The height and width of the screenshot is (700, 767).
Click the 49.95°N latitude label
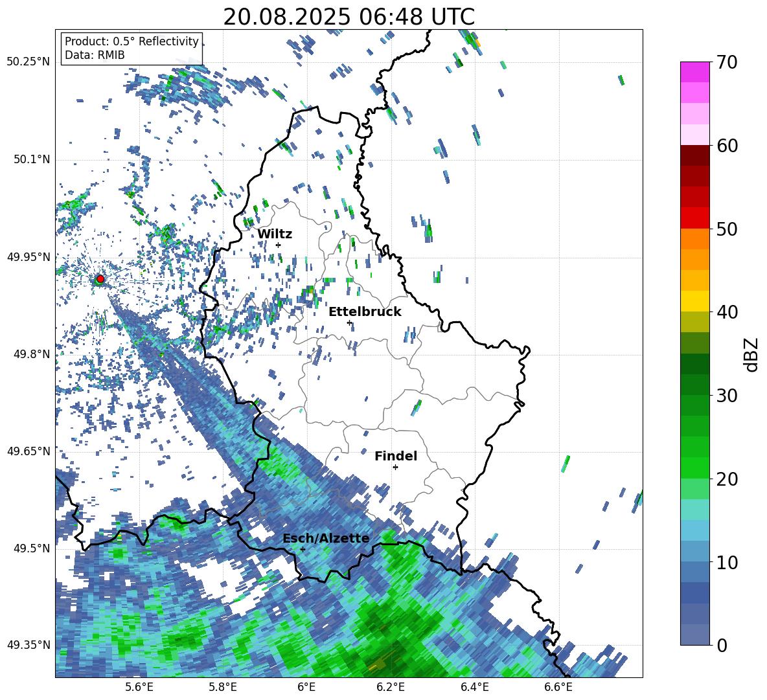point(29,257)
